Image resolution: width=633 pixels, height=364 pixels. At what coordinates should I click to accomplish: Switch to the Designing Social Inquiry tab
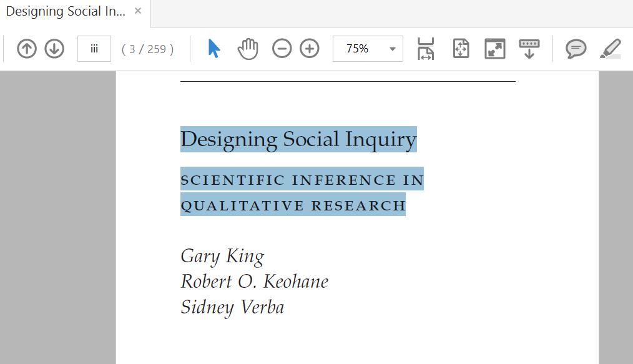click(65, 11)
